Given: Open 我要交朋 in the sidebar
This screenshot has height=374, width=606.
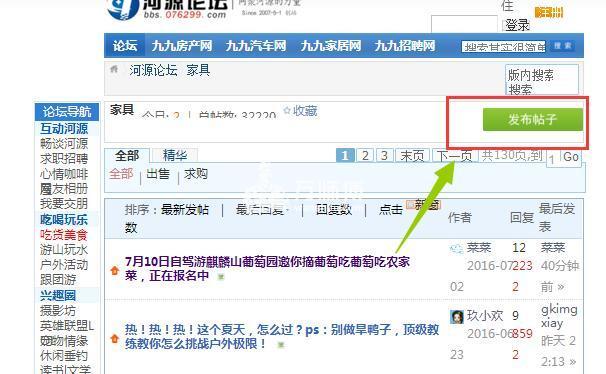Looking at the screenshot, I should point(64,204).
